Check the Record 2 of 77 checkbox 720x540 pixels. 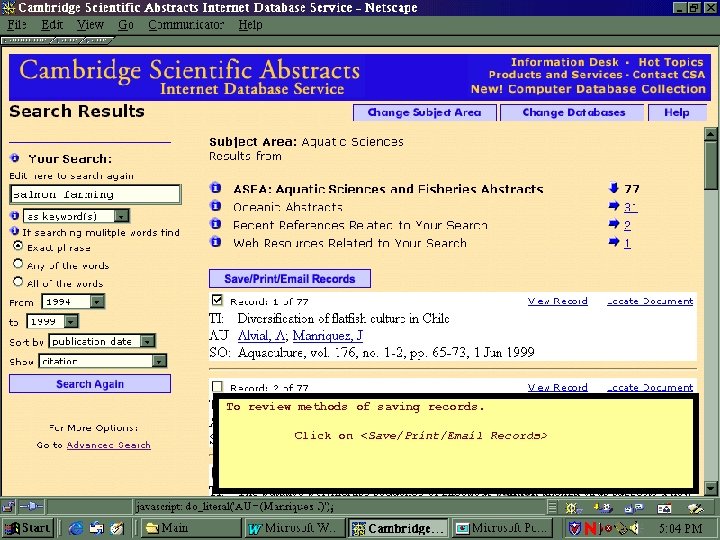tap(217, 387)
